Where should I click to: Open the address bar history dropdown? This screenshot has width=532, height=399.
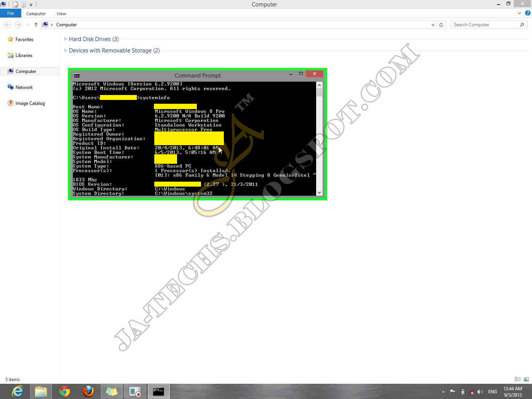[x=432, y=24]
